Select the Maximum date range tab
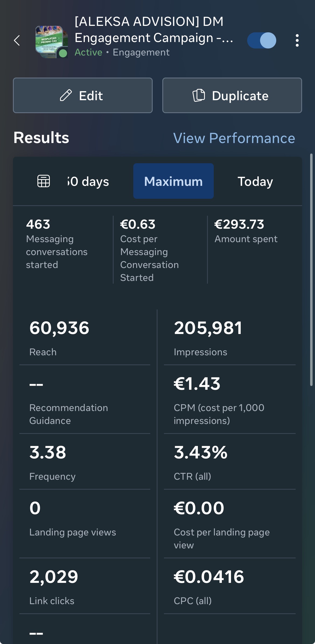Screen dimensions: 315x644 173,181
